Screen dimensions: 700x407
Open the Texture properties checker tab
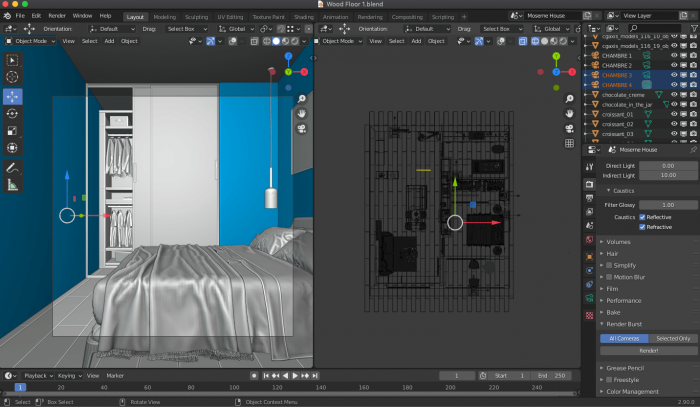[x=589, y=316]
